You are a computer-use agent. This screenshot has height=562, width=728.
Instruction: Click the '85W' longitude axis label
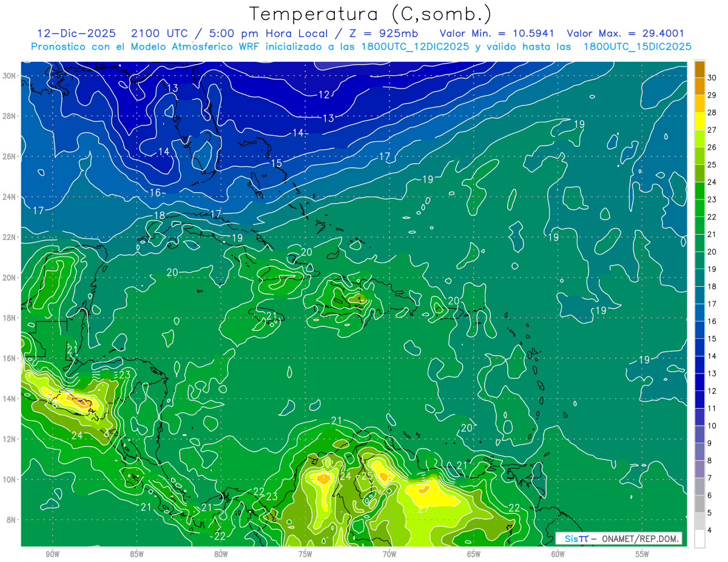click(136, 554)
